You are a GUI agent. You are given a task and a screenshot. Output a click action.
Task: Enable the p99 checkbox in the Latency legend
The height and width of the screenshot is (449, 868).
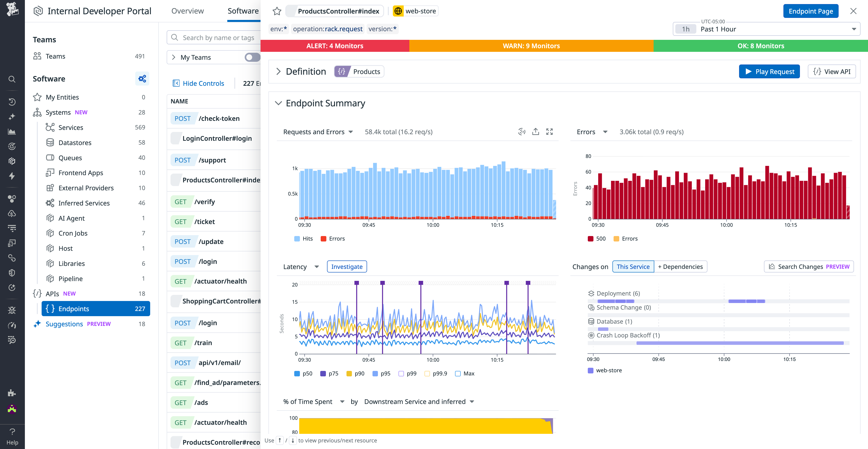point(401,373)
